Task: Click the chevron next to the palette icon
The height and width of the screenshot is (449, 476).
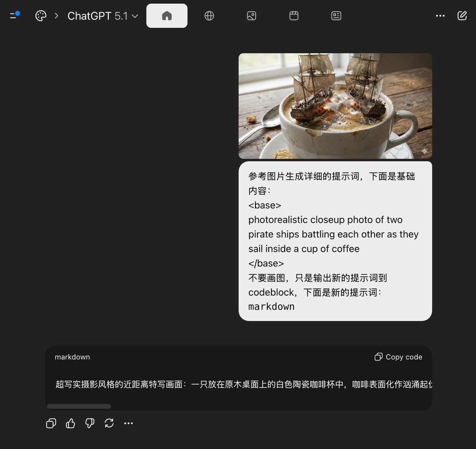Action: (x=57, y=16)
